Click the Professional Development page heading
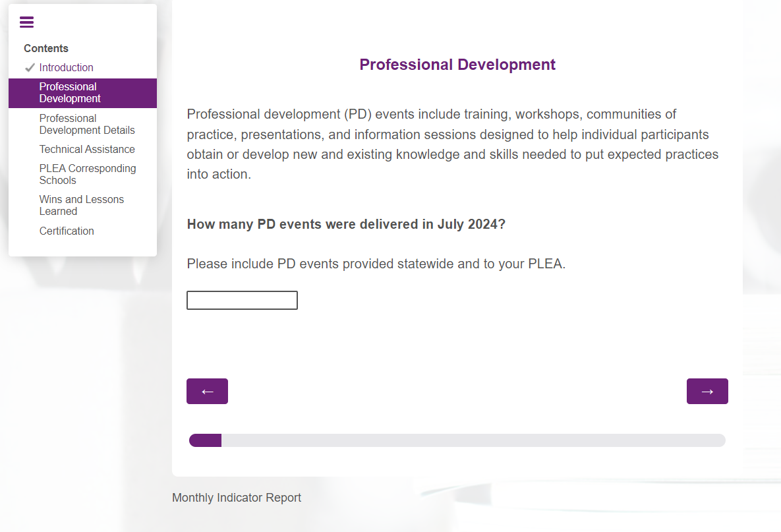 pos(457,65)
